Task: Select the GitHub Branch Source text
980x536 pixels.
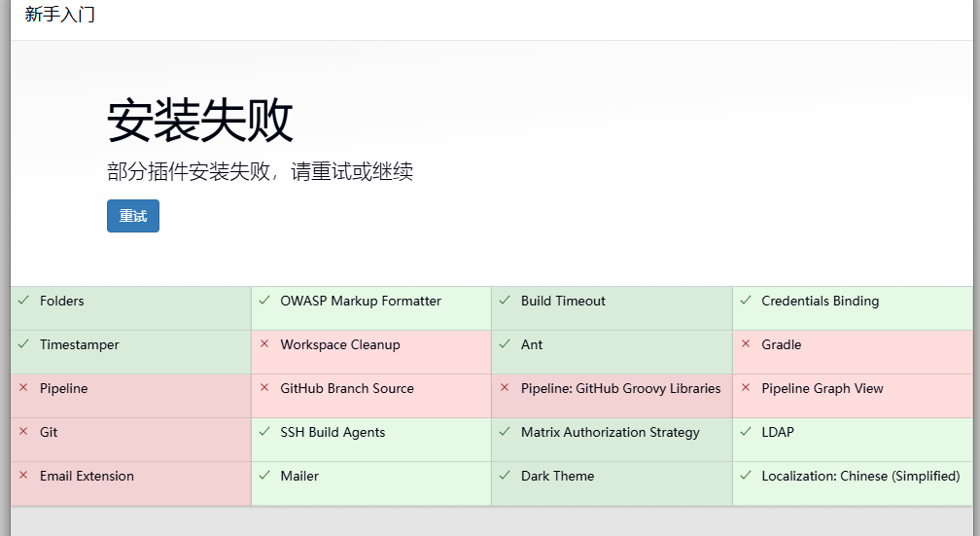Action: click(347, 388)
